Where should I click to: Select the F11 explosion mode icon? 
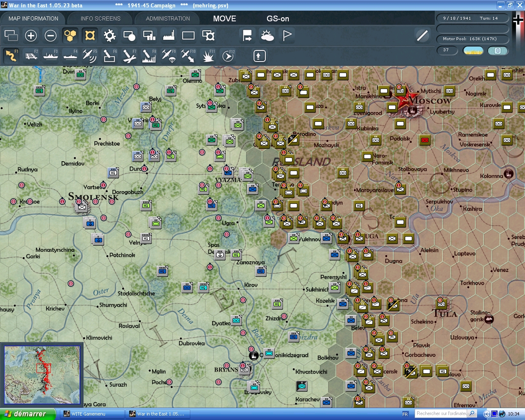coord(208,55)
